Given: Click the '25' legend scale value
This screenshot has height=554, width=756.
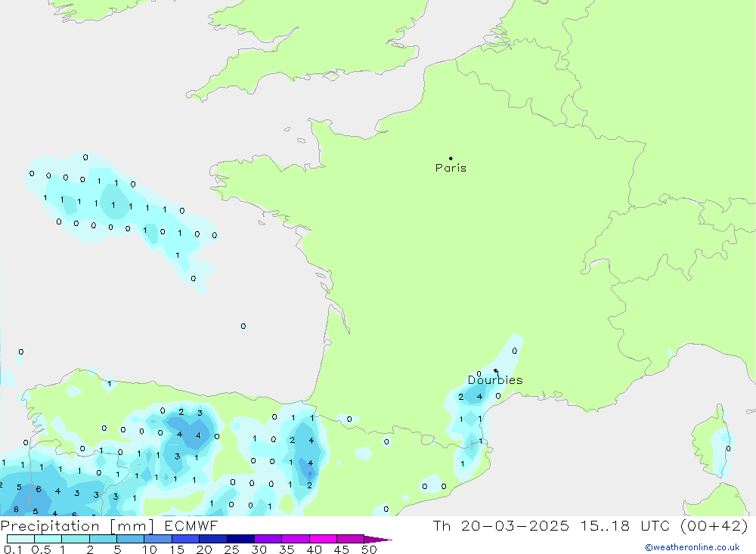Looking at the screenshot, I should [x=231, y=549].
